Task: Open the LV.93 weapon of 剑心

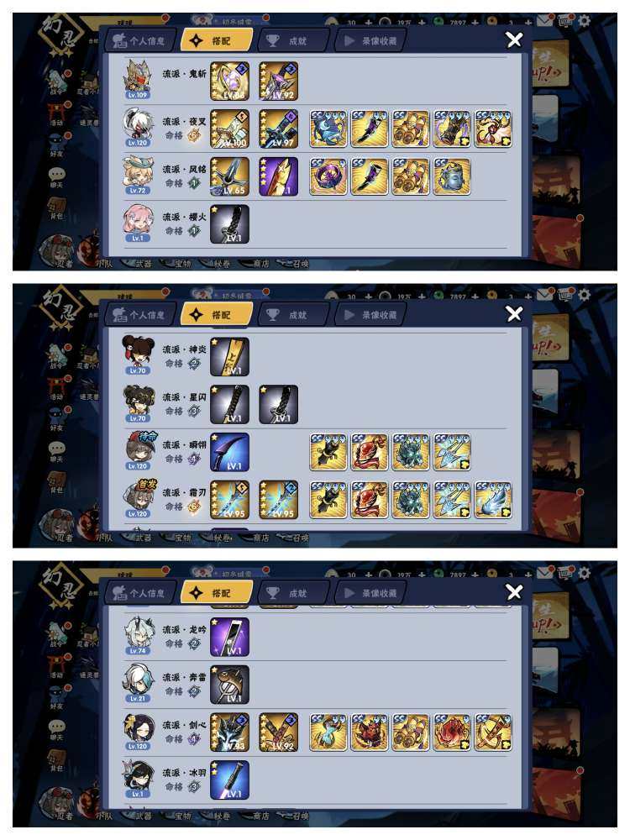Action: (x=229, y=732)
